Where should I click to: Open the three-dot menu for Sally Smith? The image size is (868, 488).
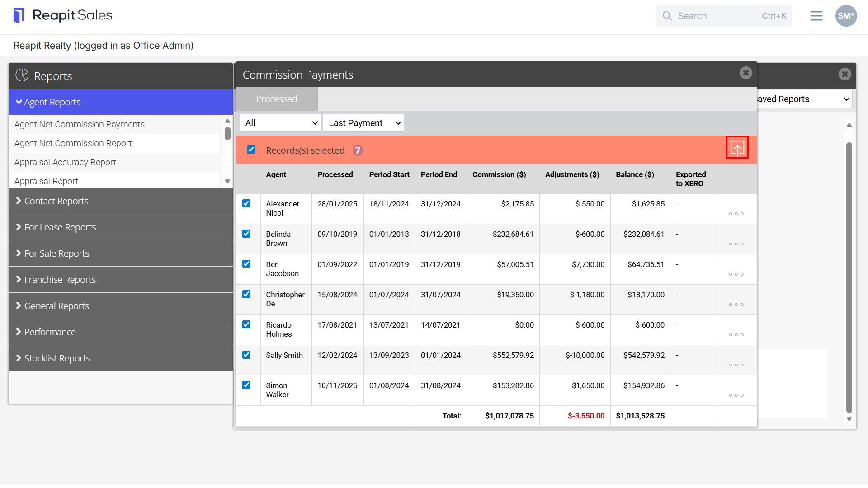point(736,365)
